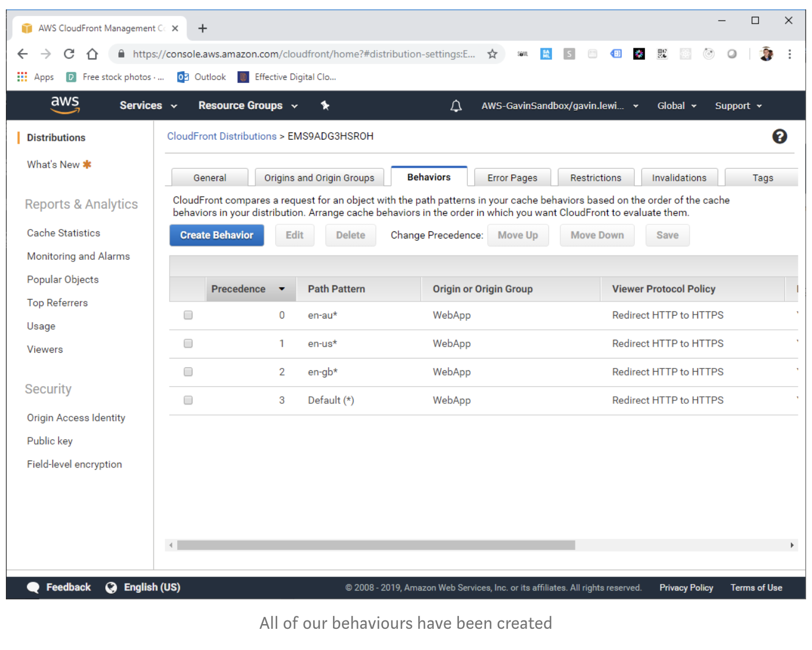Image resolution: width=812 pixels, height=650 pixels.
Task: Go back with the browser back arrow
Action: 22,54
